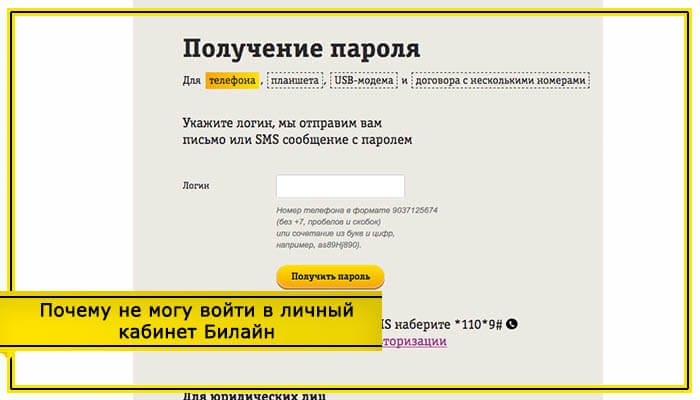Click the Логин input field
Image resolution: width=700 pixels, height=400 pixels.
(340, 186)
